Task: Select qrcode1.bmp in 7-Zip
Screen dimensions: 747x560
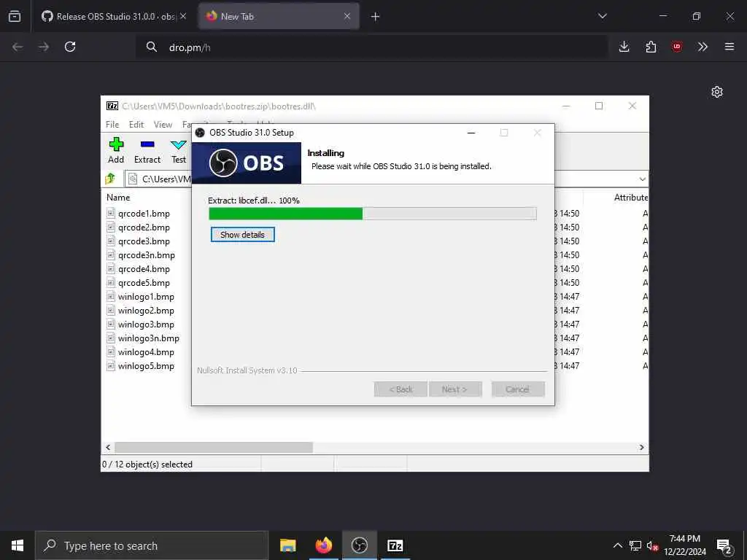Action: [144, 214]
